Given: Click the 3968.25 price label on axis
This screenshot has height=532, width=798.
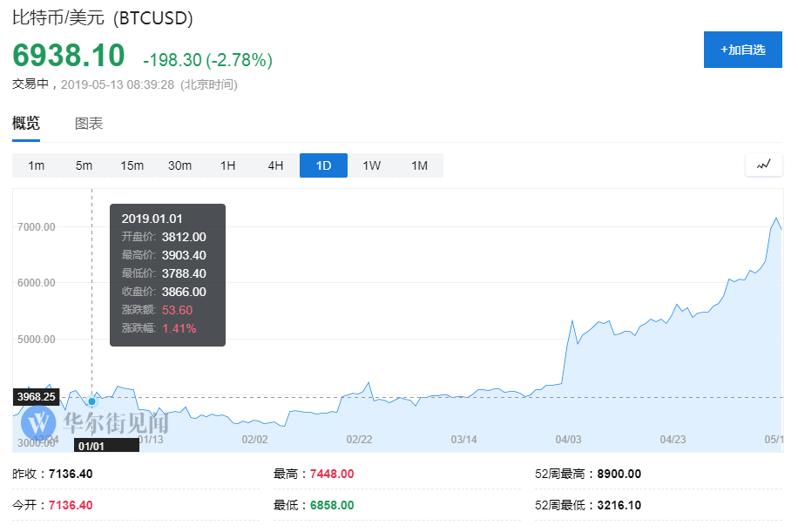Looking at the screenshot, I should tap(36, 397).
